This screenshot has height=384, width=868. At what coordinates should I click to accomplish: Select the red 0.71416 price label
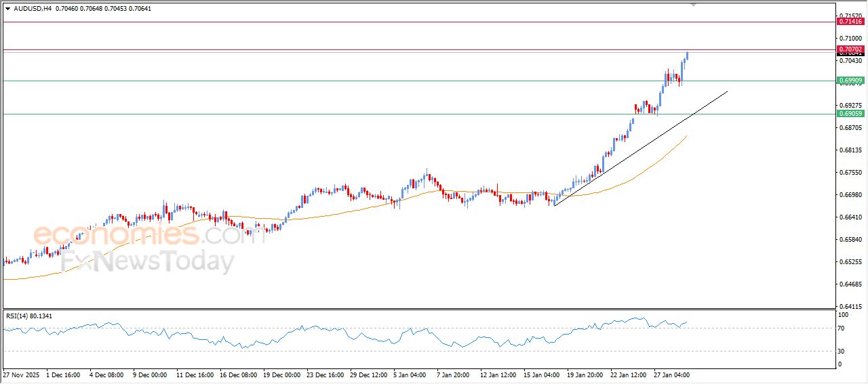850,22
